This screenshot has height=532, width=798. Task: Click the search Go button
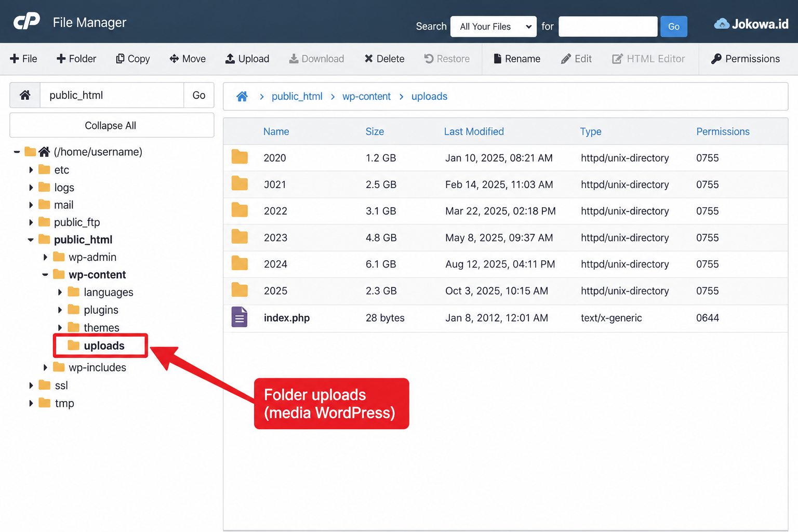(673, 26)
